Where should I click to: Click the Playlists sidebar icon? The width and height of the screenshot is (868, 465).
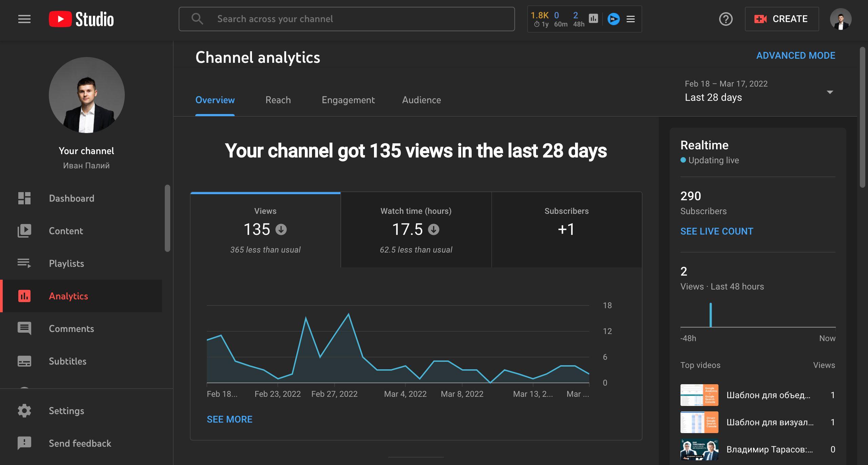[24, 264]
